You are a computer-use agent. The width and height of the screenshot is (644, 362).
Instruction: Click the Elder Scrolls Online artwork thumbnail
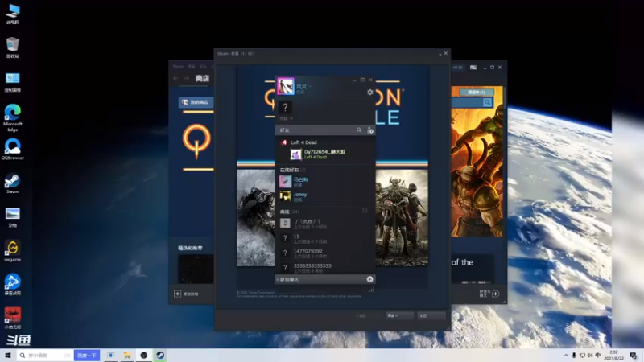coord(402,217)
